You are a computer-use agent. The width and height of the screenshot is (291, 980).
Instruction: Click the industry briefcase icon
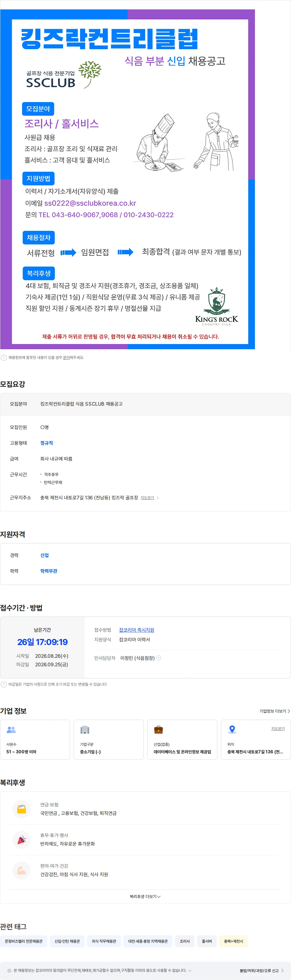[x=159, y=730]
